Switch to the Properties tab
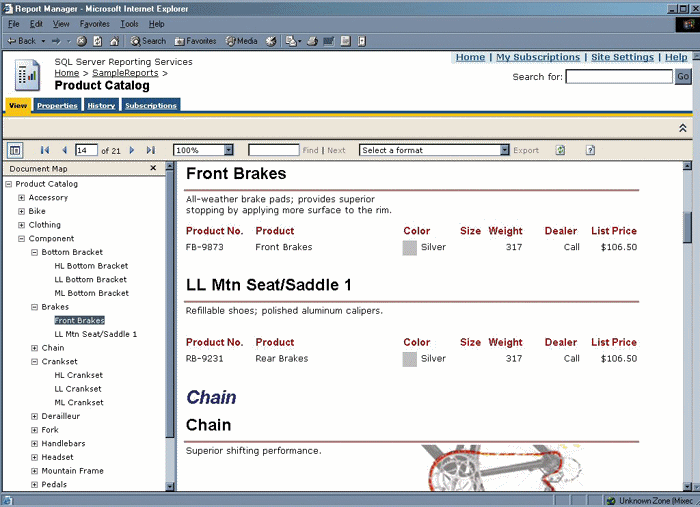700x507 pixels. (x=57, y=105)
